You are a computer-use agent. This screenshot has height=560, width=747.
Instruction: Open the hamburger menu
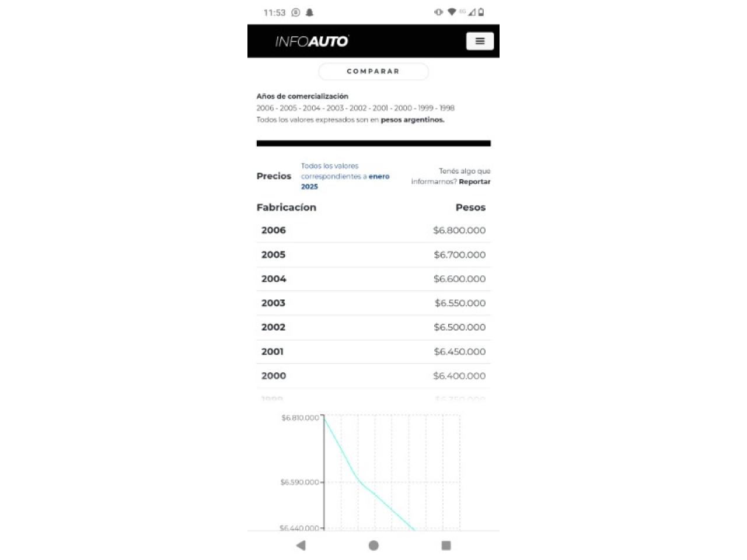pyautogui.click(x=480, y=41)
